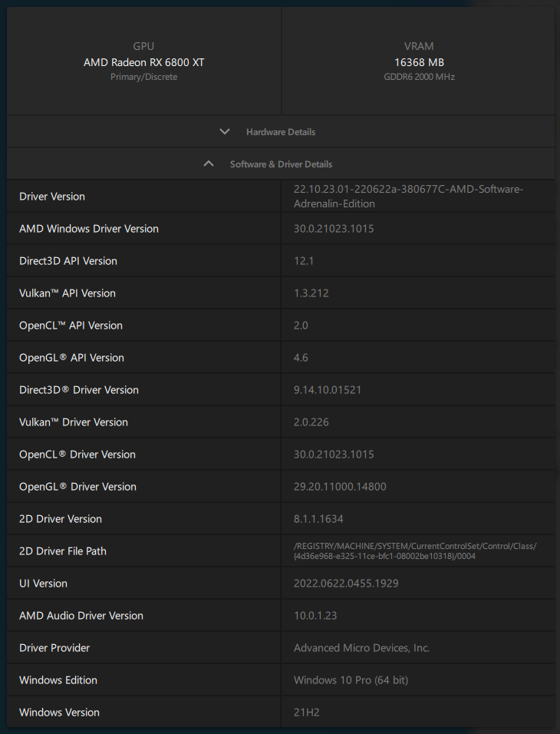Image resolution: width=560 pixels, height=734 pixels.
Task: Click the Software & Driver Details chevron icon
Action: point(209,164)
